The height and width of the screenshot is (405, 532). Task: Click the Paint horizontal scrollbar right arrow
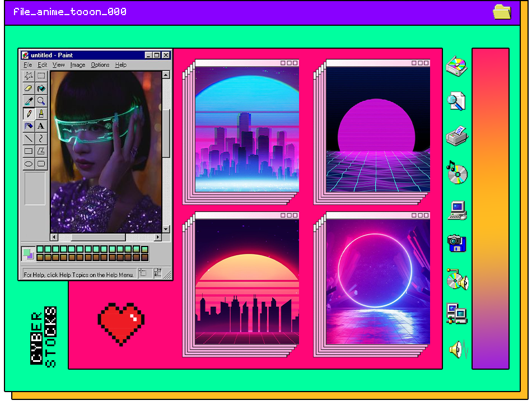pyautogui.click(x=158, y=237)
